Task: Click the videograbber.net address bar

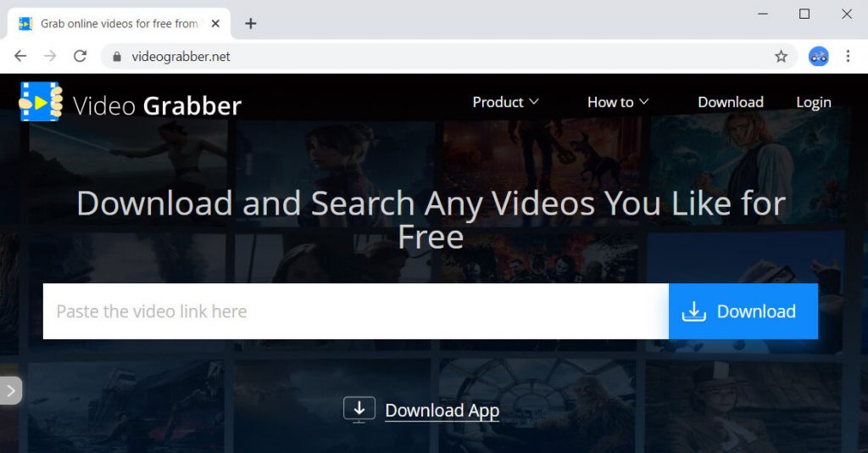Action: pos(448,57)
